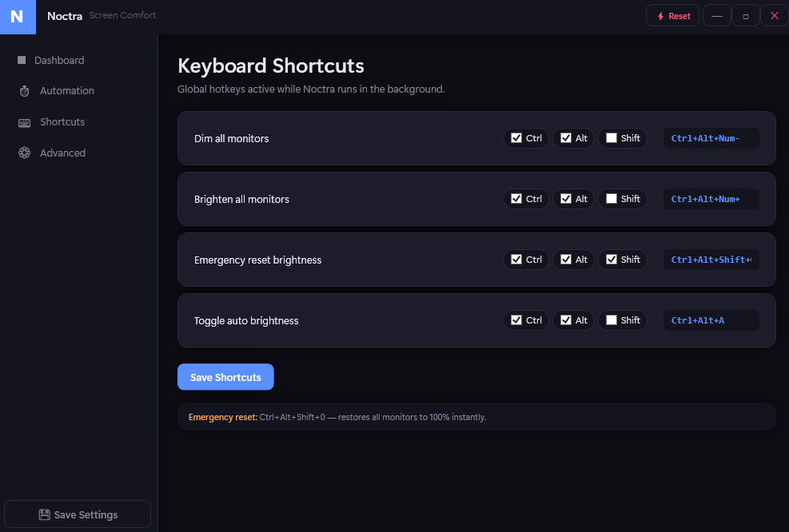Click the Noctra N logo

click(18, 17)
